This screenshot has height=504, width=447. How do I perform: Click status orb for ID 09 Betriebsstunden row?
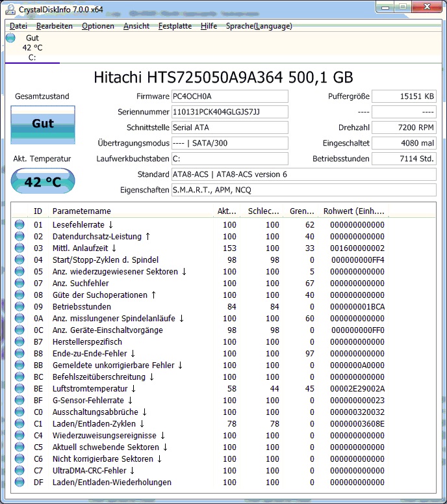click(x=19, y=306)
